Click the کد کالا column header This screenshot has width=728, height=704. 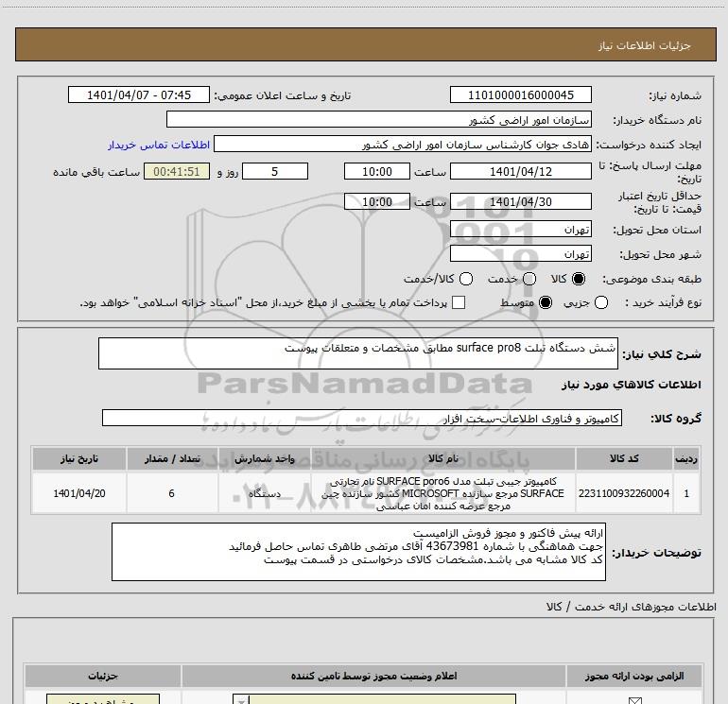pyautogui.click(x=624, y=458)
